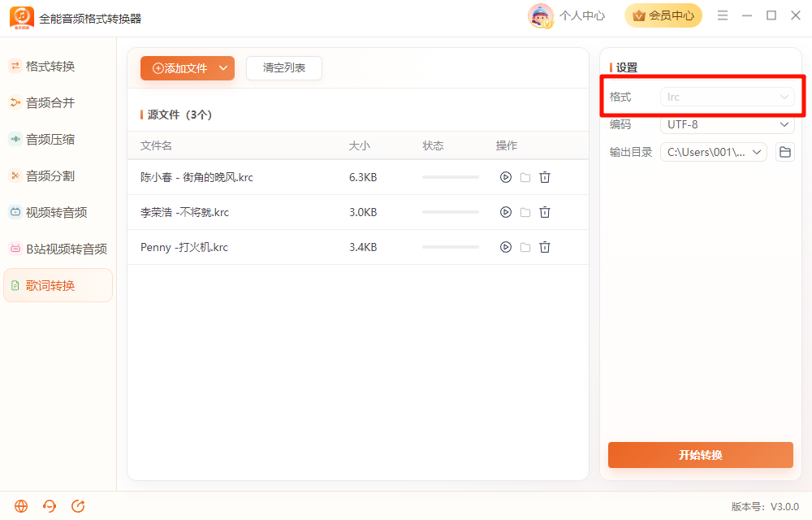Switch to 格式转换 section
Viewport: 812px width, 520px height.
(50, 67)
